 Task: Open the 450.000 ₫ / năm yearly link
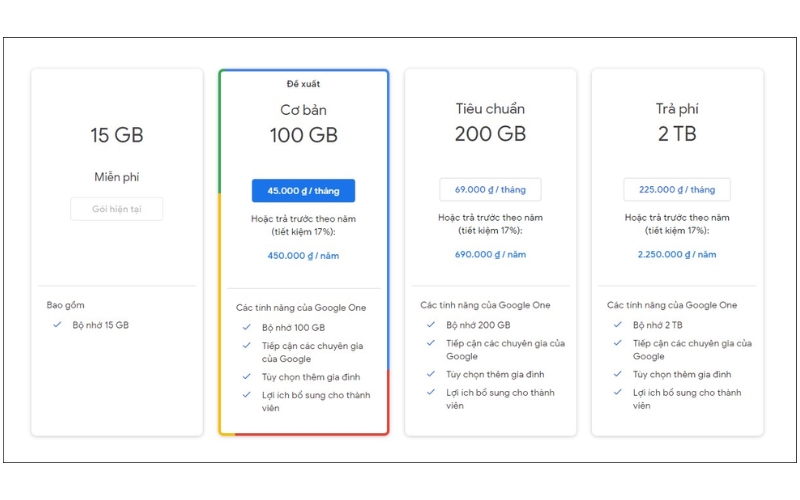pos(303,256)
